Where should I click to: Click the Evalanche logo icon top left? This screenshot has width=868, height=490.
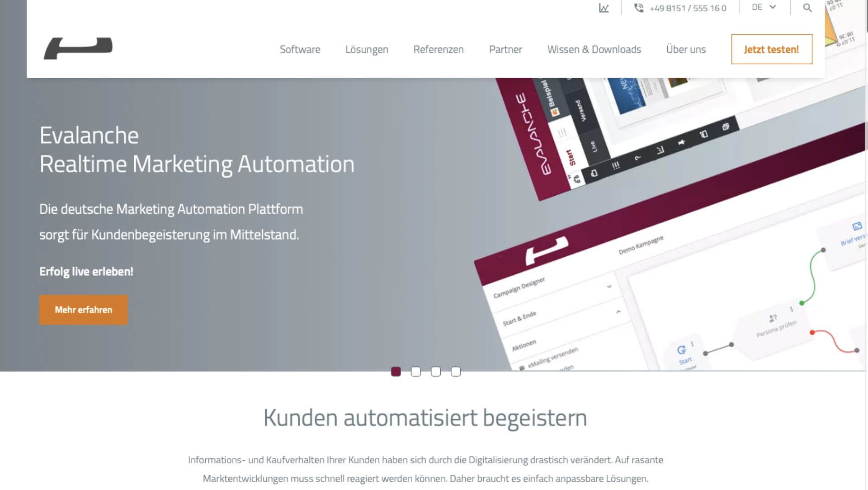(x=78, y=48)
